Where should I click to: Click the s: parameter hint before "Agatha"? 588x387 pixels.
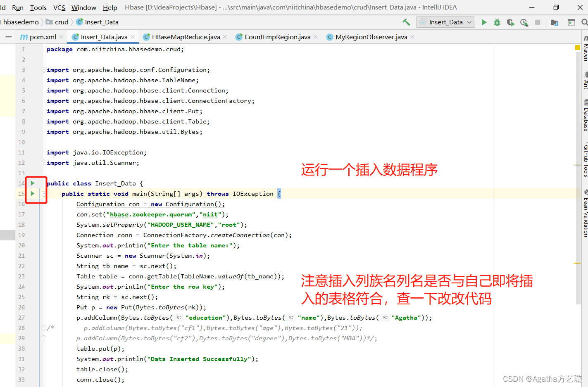click(x=385, y=318)
